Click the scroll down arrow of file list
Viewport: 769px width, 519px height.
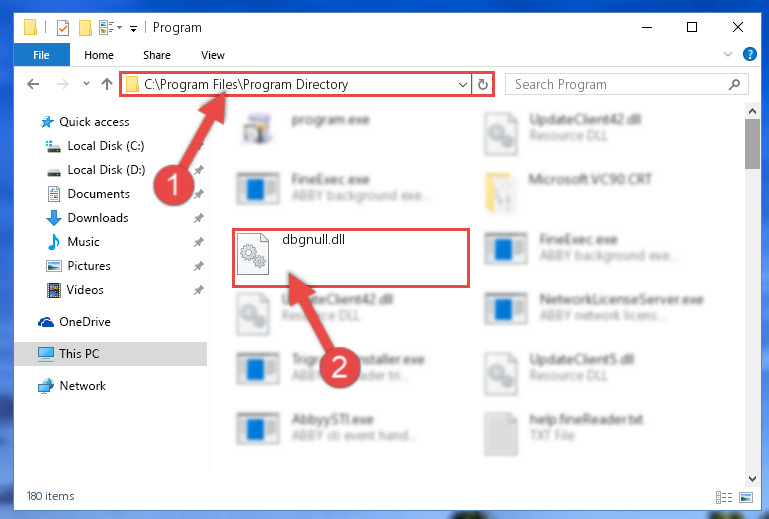click(x=752, y=478)
